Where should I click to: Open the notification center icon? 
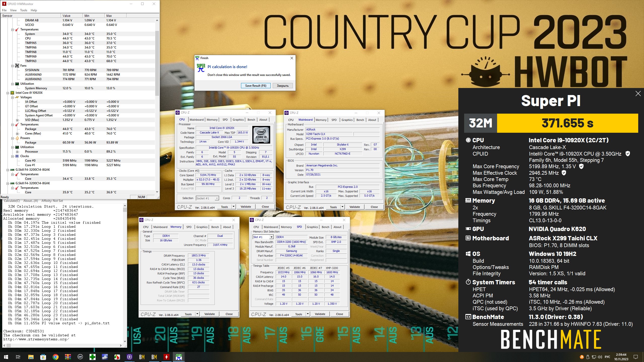[635, 357]
